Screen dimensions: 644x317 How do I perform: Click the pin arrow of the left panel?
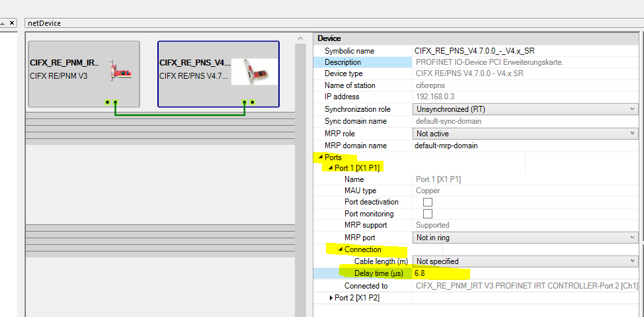pyautogui.click(x=3, y=23)
